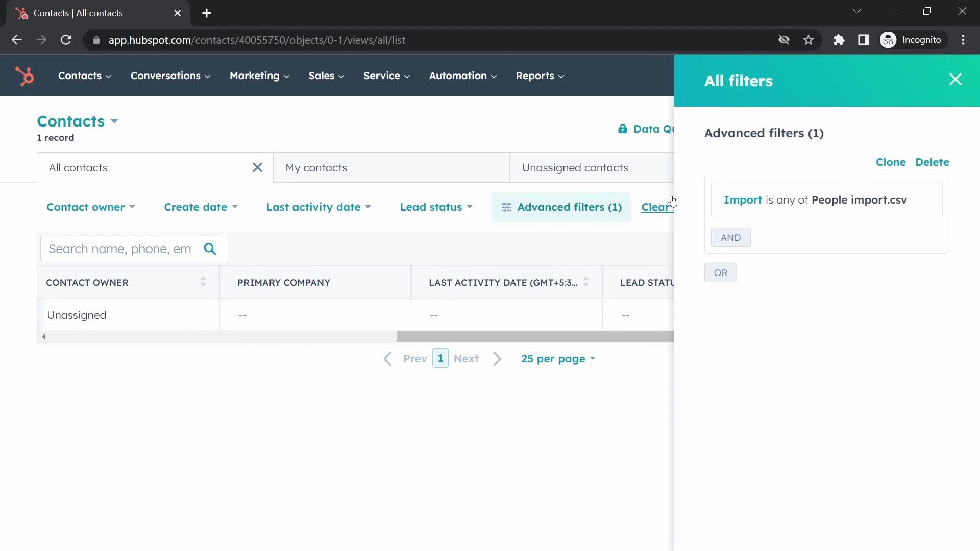Sort by Contact Owner column arrows

pyautogui.click(x=203, y=282)
